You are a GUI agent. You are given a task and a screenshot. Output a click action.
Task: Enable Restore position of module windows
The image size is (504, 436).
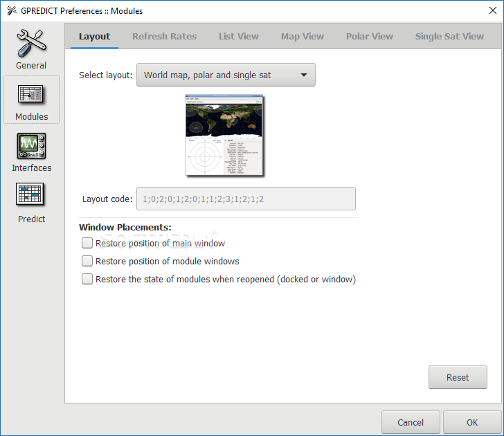tap(87, 261)
